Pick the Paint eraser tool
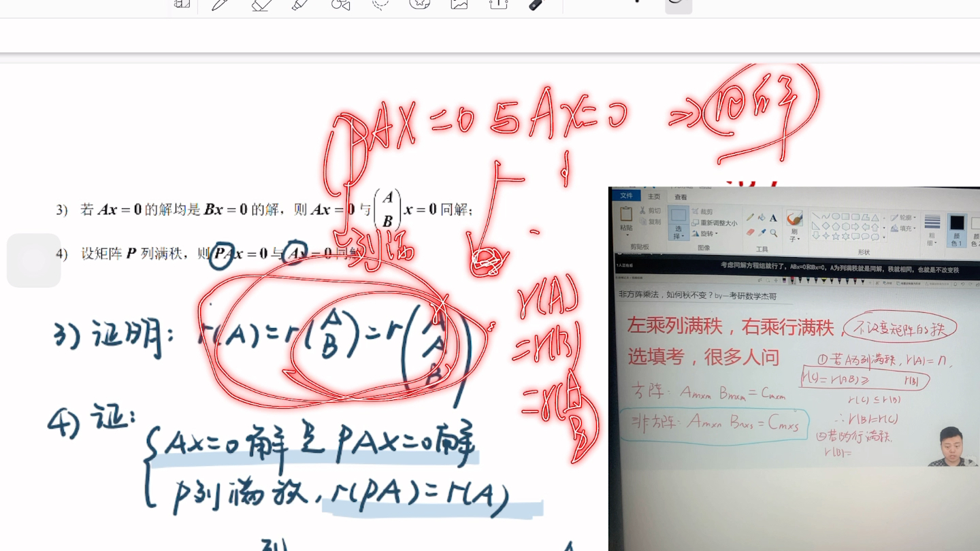 751,233
